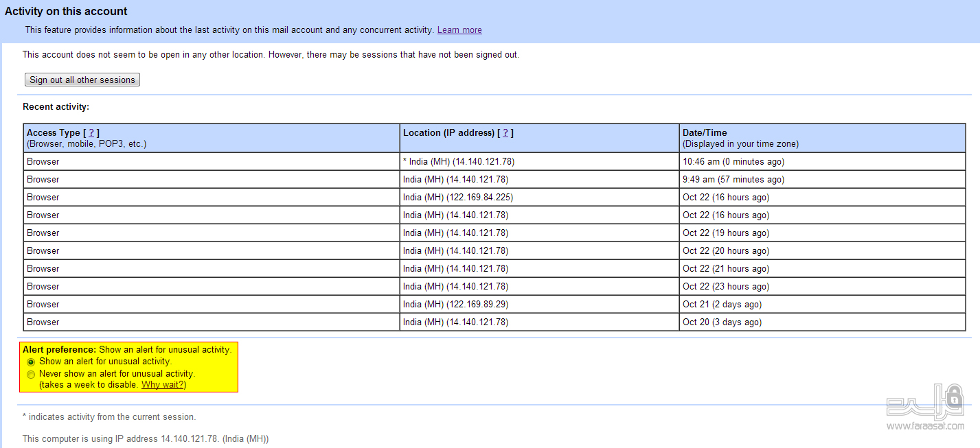Image resolution: width=980 pixels, height=448 pixels.
Task: Select the current session row with asterisk
Action: point(494,162)
